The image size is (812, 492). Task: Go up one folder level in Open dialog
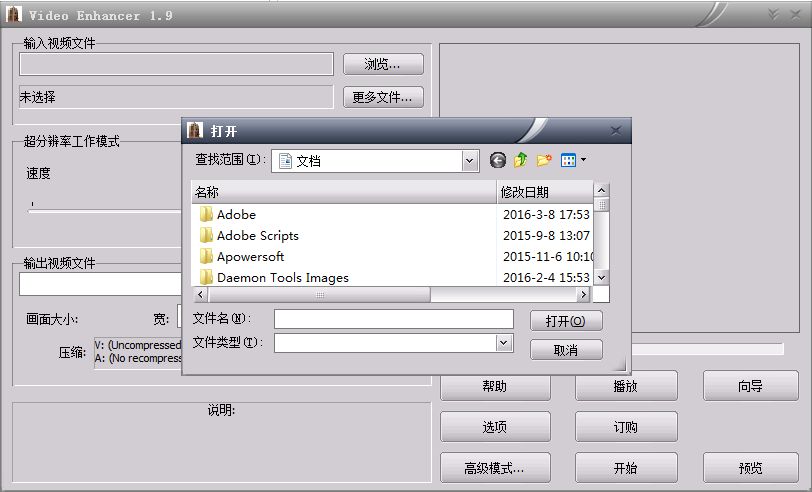click(520, 161)
